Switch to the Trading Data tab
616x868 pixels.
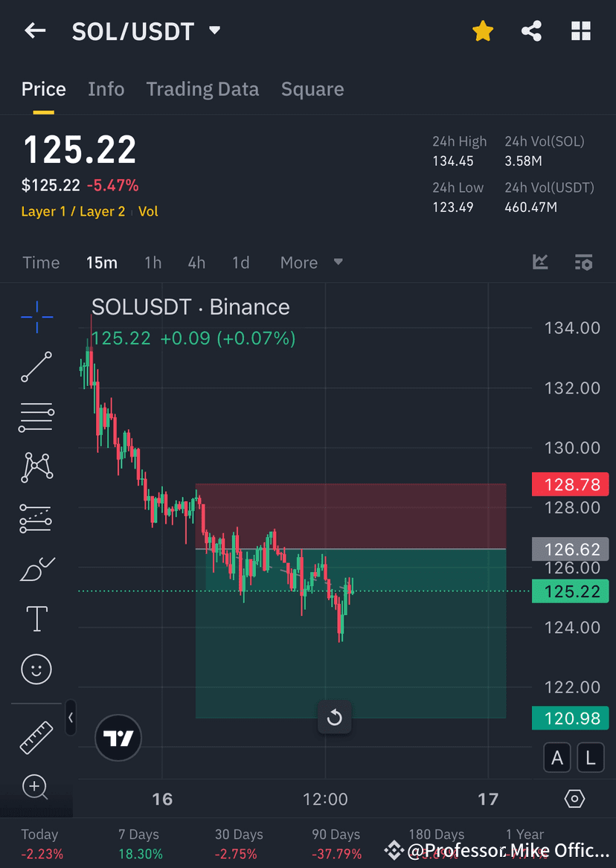click(x=202, y=89)
